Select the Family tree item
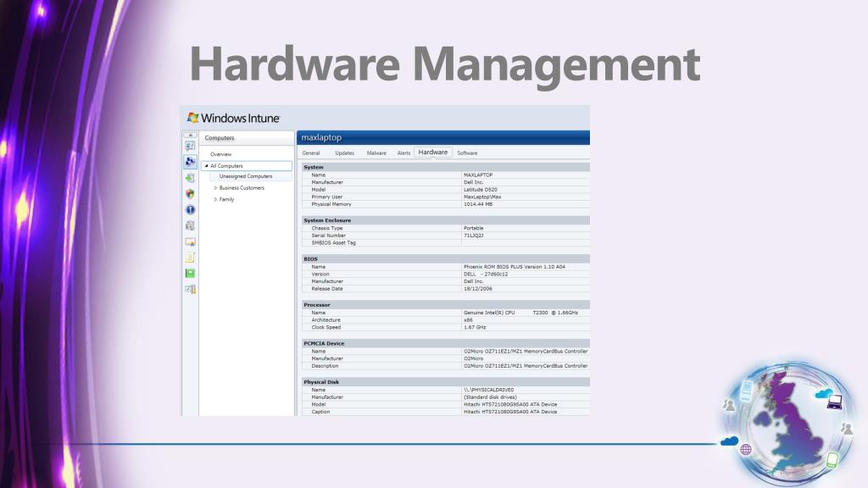868x488 pixels. pyautogui.click(x=226, y=200)
